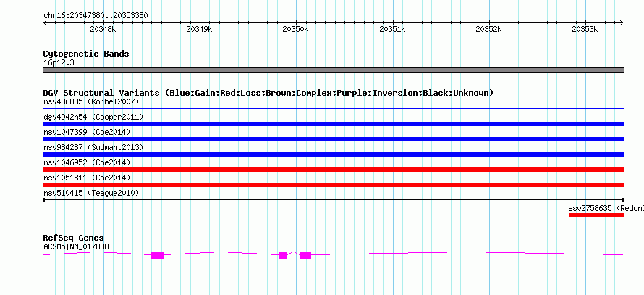Select the red nsv1046952 loss bar

[x=333, y=170]
